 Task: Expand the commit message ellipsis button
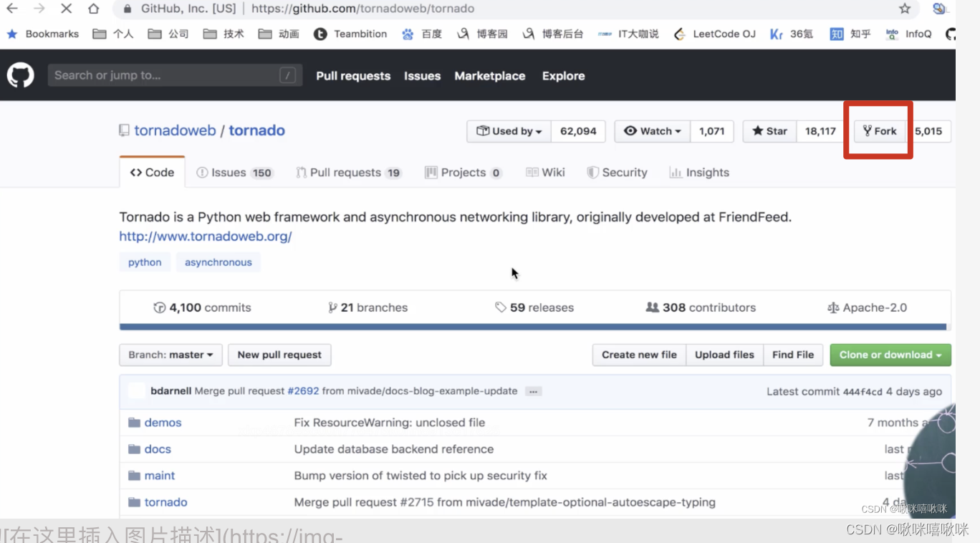(x=533, y=392)
